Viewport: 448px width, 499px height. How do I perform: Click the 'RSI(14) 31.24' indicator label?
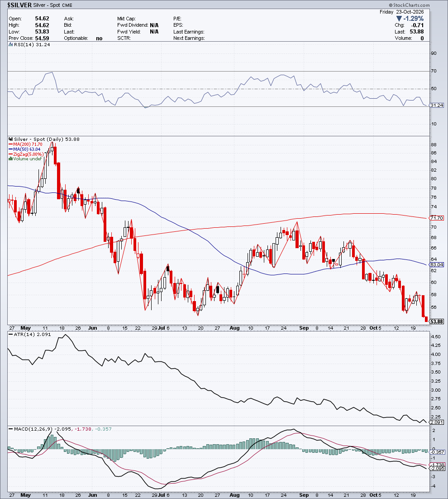point(32,45)
